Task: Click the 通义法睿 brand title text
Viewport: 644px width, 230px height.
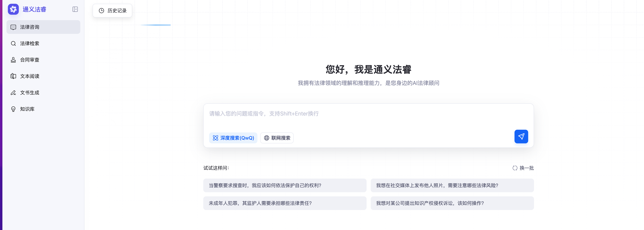Action: point(35,10)
